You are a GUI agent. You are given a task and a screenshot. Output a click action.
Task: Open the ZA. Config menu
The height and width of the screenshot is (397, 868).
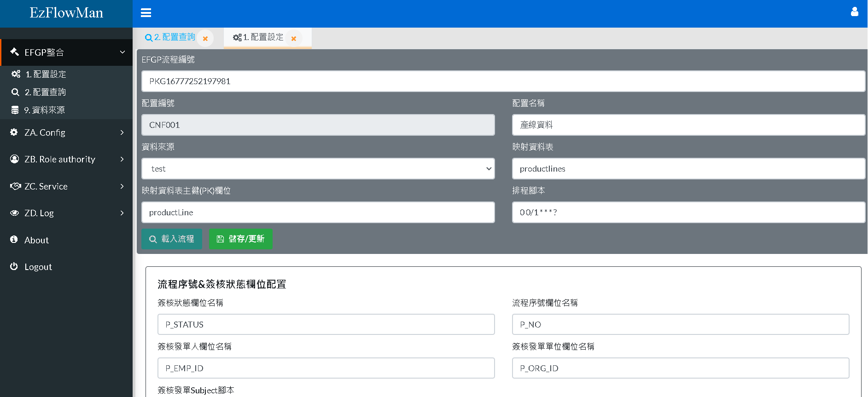(x=66, y=132)
